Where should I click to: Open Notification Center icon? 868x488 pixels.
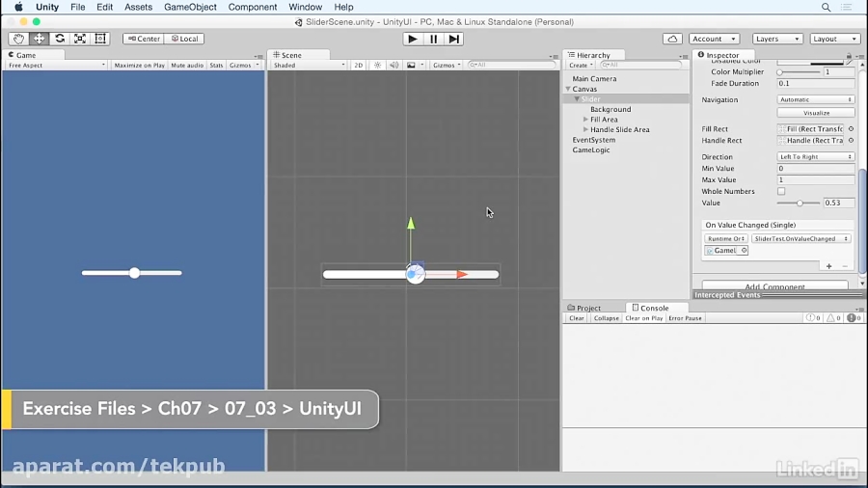click(847, 7)
